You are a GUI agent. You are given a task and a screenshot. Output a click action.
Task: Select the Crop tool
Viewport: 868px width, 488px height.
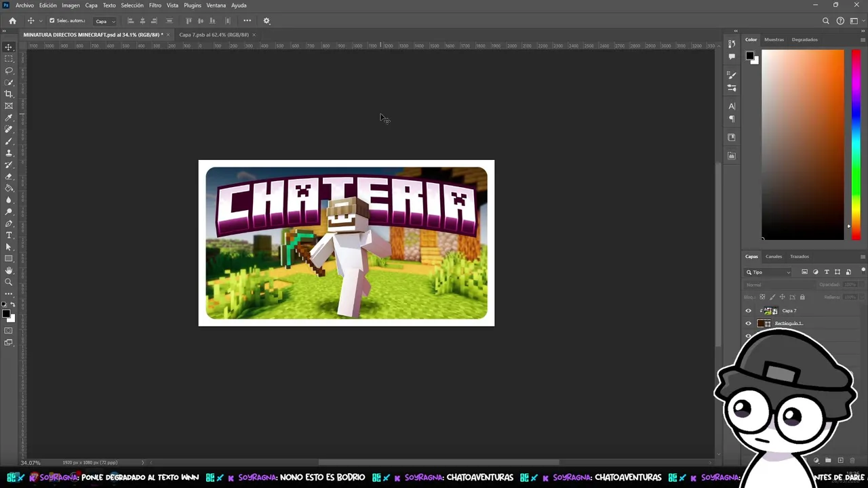click(9, 94)
